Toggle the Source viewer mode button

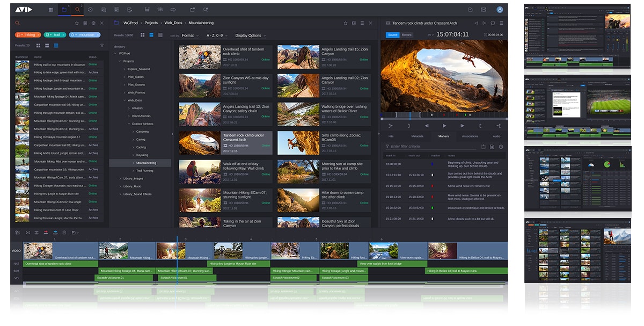[x=392, y=35]
